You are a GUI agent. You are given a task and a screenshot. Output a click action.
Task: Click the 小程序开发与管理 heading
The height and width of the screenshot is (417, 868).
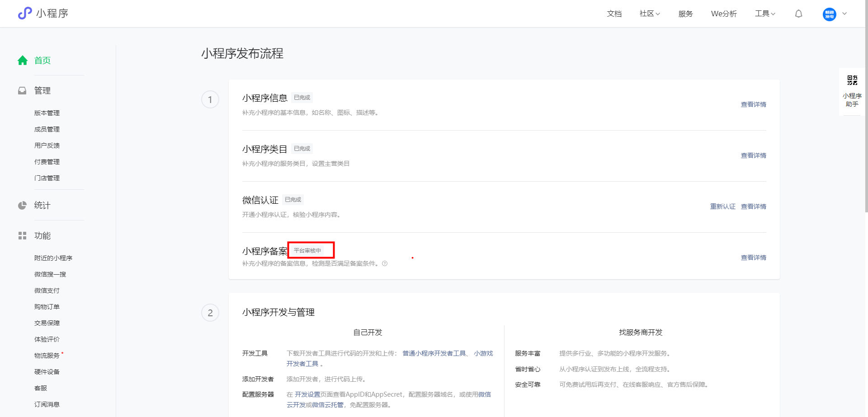pos(278,312)
